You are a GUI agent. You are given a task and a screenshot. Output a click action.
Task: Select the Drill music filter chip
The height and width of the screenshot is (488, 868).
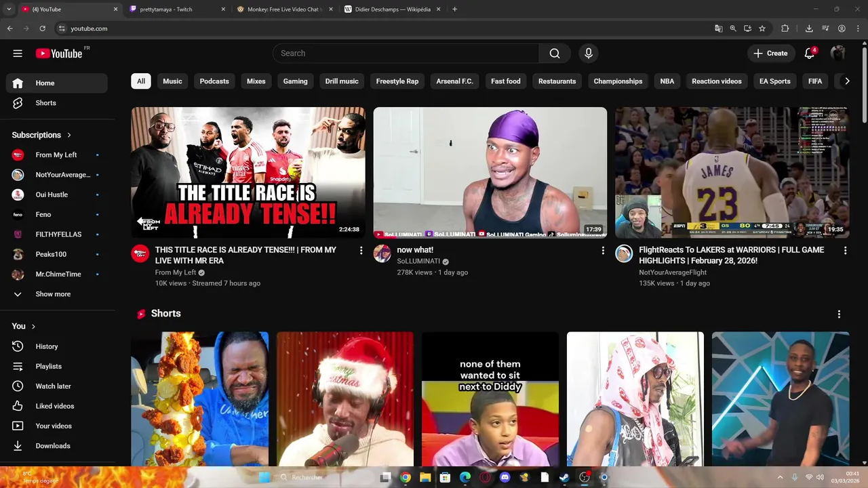tap(342, 81)
